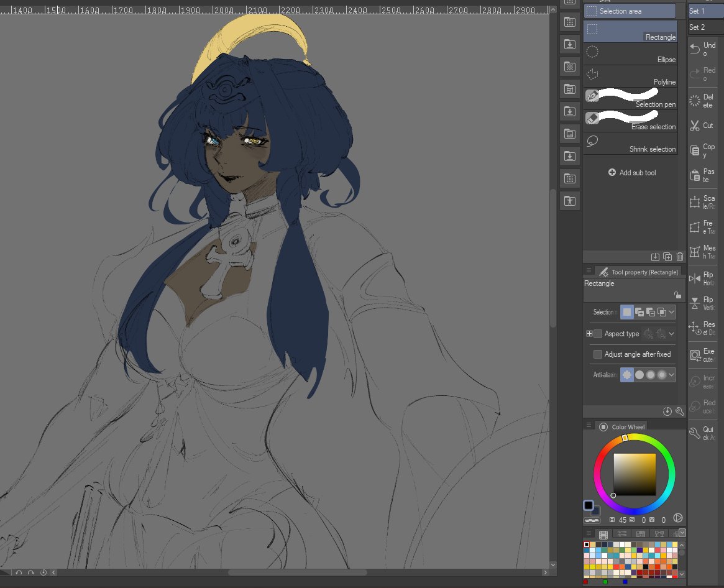Enable the Aspect type checkbox
Screen dimensions: 724x588
point(598,334)
